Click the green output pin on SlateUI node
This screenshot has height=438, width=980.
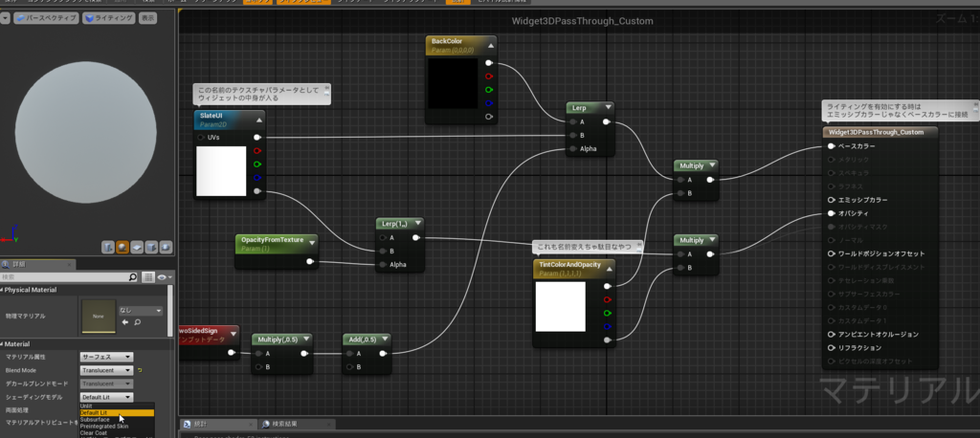[x=256, y=164]
